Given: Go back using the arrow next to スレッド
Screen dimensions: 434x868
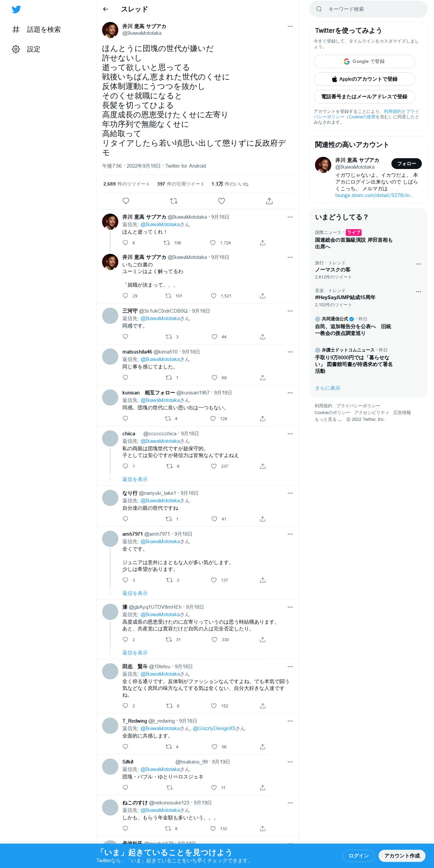Looking at the screenshot, I should (x=105, y=9).
